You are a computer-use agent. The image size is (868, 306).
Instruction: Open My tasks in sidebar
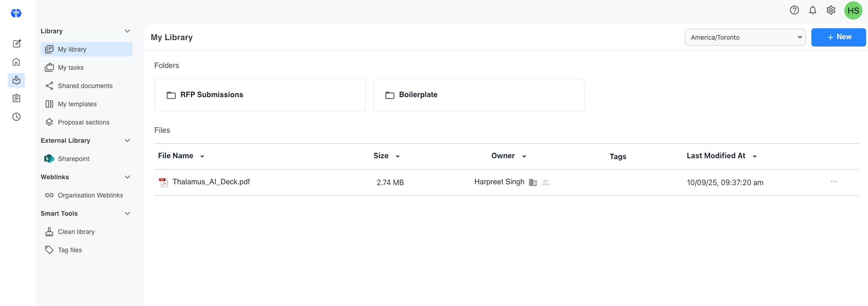pos(71,67)
